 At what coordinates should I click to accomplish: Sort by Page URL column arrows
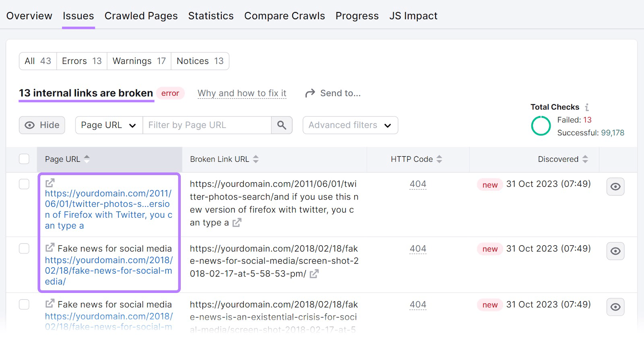[x=87, y=159]
